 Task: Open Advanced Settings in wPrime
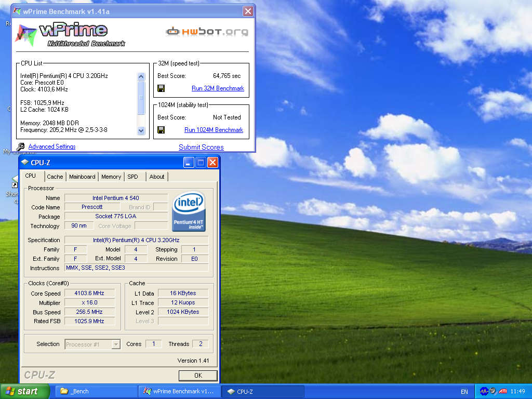click(52, 146)
